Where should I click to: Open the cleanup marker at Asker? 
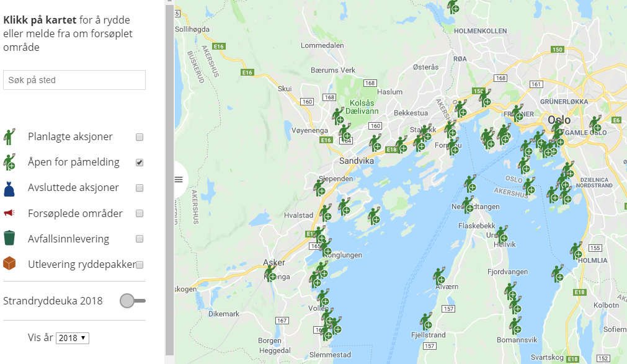click(271, 273)
